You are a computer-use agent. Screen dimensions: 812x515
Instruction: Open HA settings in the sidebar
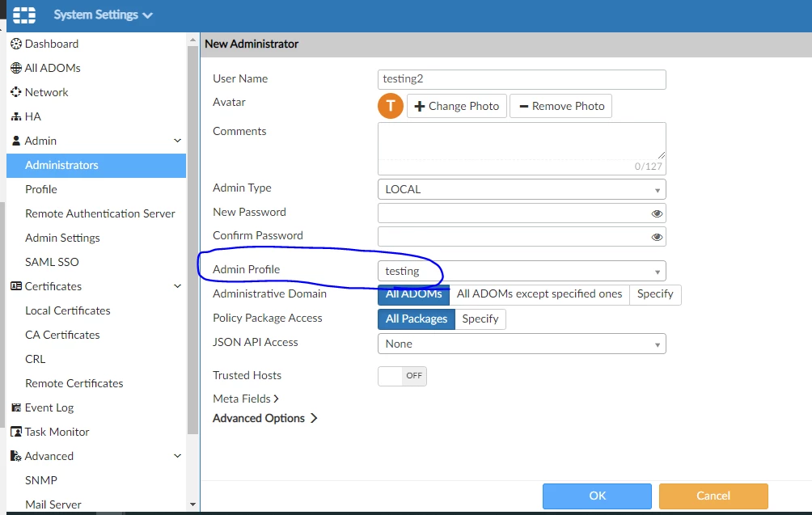pyautogui.click(x=32, y=116)
